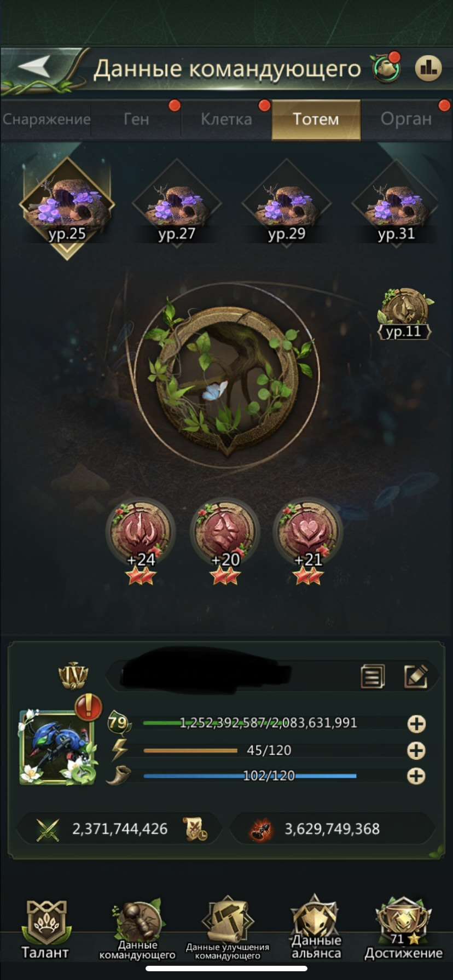Viewport: 453px width, 980px height.
Task: Open the Клетка tab
Action: coord(226,119)
